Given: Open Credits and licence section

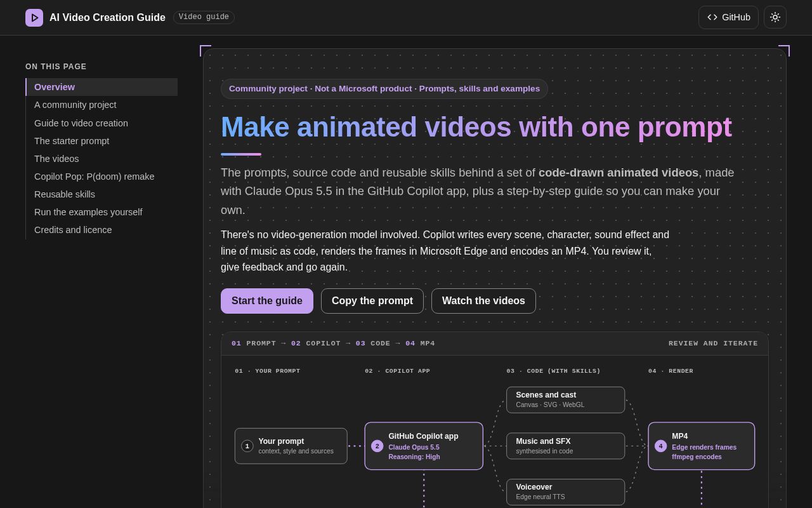Looking at the screenshot, I should tap(101, 230).
